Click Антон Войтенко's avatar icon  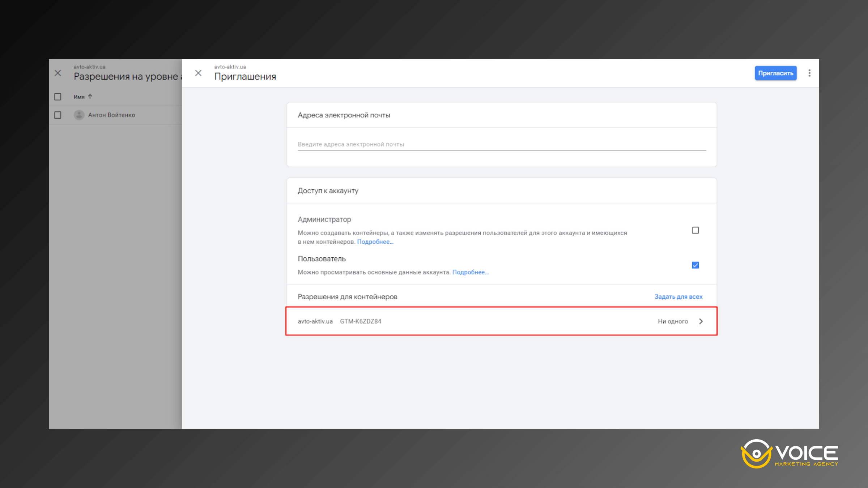pyautogui.click(x=79, y=115)
